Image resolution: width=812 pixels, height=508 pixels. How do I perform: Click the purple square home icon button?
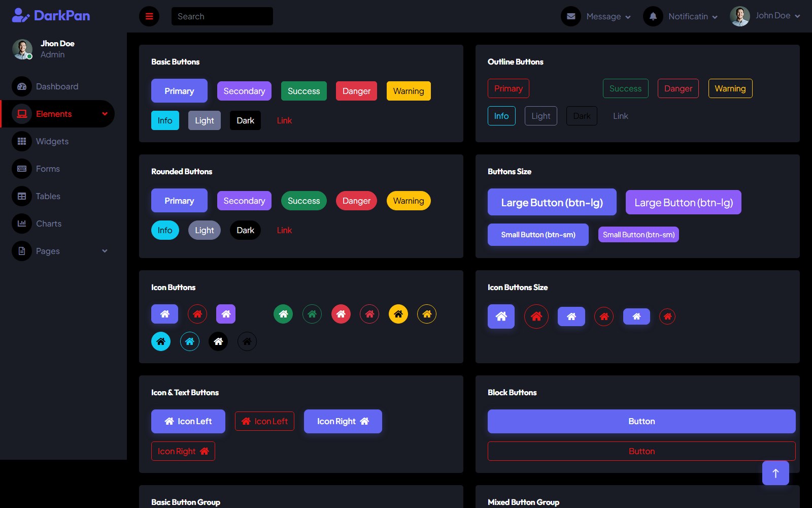(226, 314)
